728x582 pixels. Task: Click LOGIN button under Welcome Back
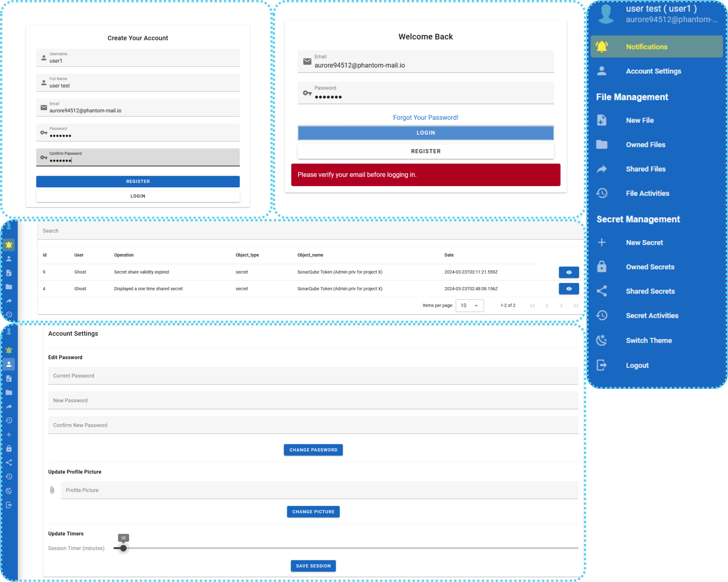[426, 133]
